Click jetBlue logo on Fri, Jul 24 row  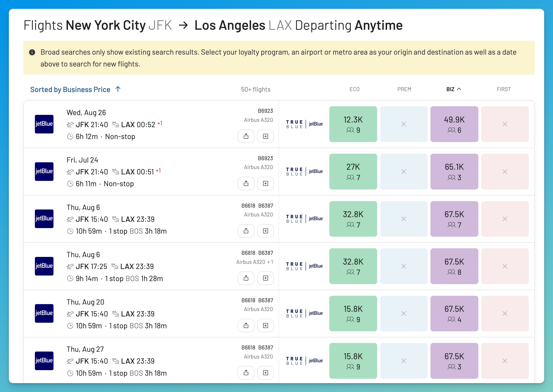[x=44, y=172]
